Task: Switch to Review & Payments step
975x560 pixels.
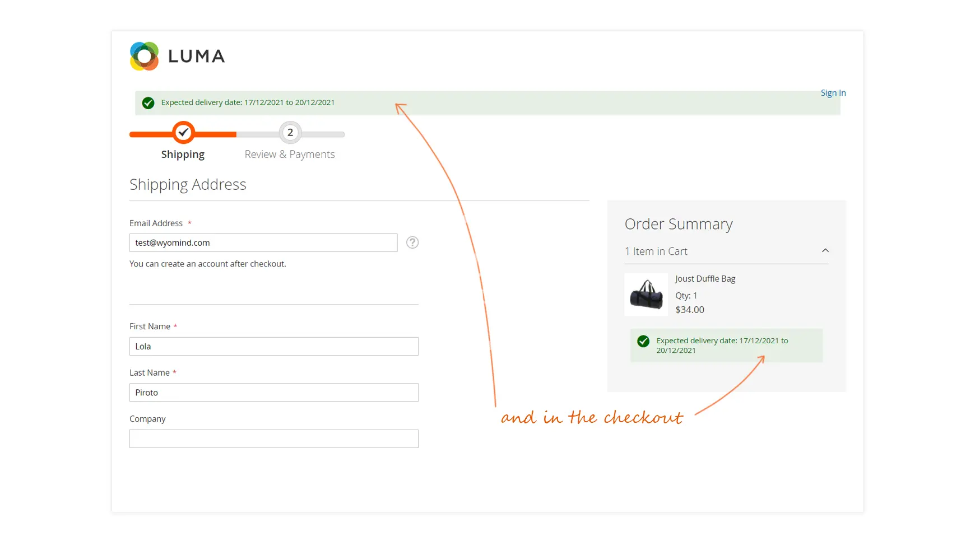Action: tap(290, 155)
